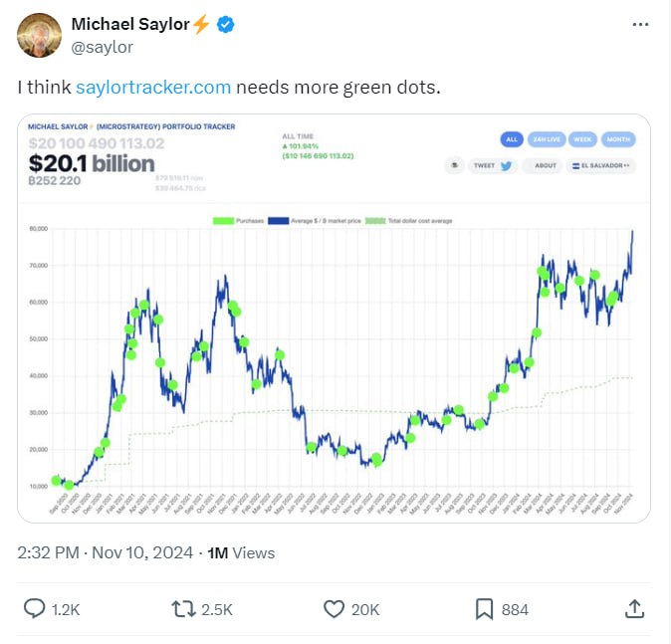Viewport: 671px width, 644px height.
Task: Open the EL SALVADOR portfolio dropdown
Action: pos(601,165)
